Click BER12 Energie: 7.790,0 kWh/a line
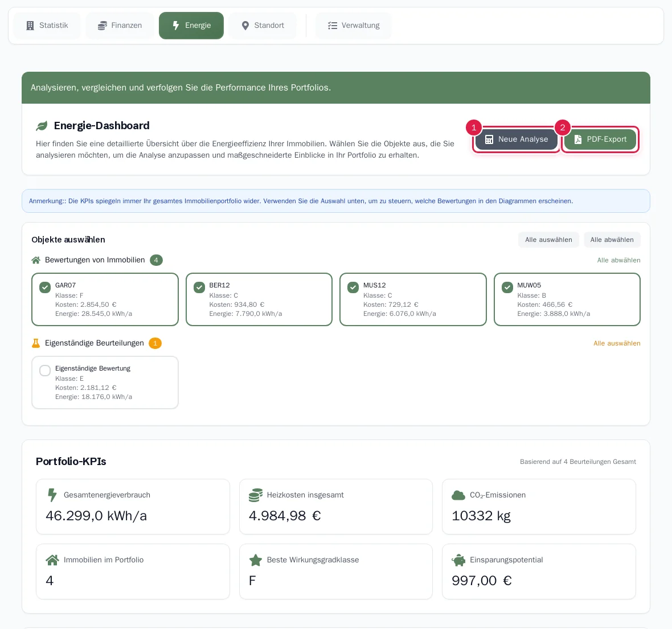The height and width of the screenshot is (629, 672). click(x=245, y=314)
